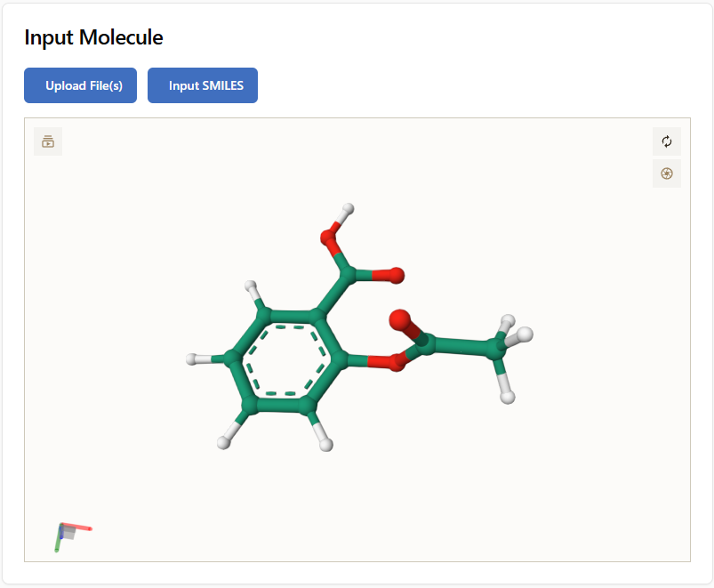This screenshot has height=588, width=714.
Task: Select the leftmost hydrogen on the benzene ring
Action: [x=192, y=359]
